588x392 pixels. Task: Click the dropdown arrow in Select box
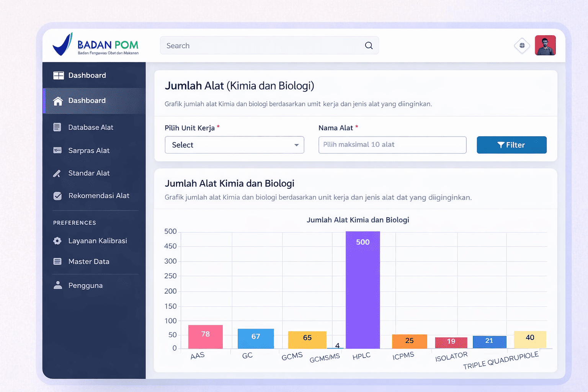click(x=296, y=145)
